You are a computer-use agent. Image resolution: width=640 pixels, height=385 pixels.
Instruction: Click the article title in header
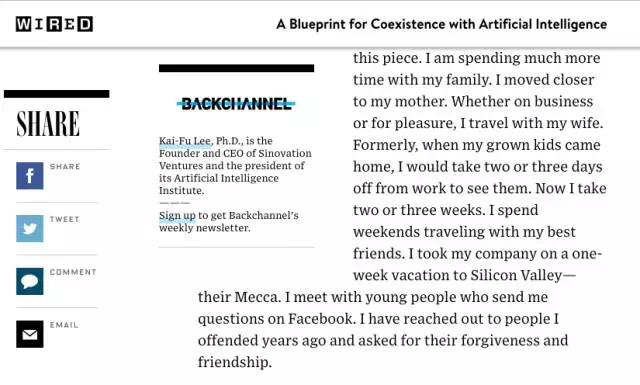click(x=442, y=24)
